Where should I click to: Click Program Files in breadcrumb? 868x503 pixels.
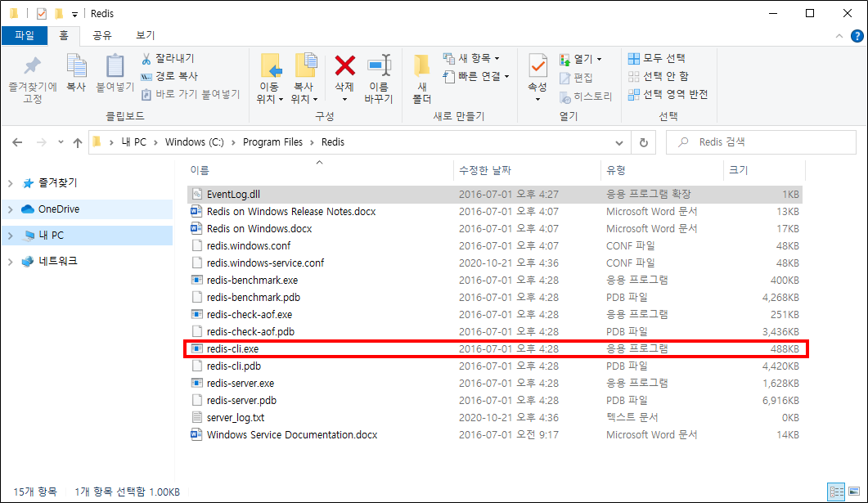tap(273, 142)
